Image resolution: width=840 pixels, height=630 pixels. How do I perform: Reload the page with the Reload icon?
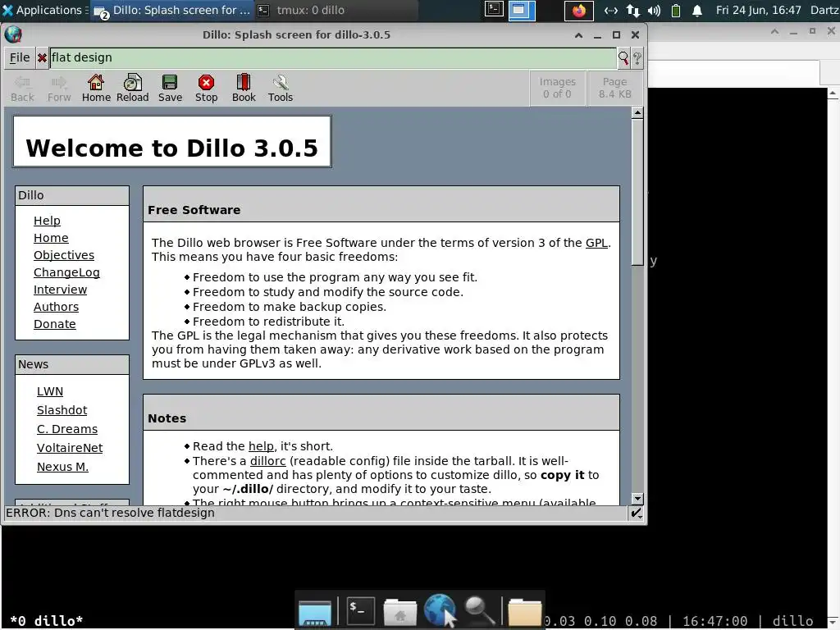[132, 89]
